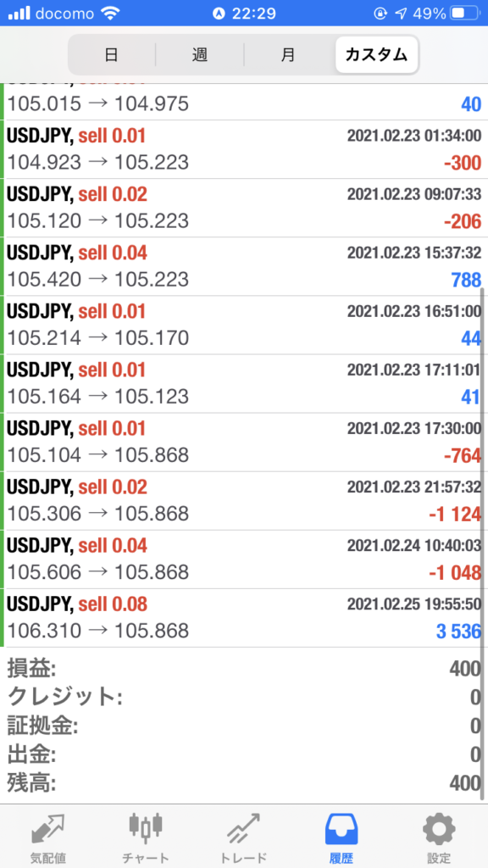Tap the battery indicator in status bar
The width and height of the screenshot is (488, 868).
tap(466, 14)
